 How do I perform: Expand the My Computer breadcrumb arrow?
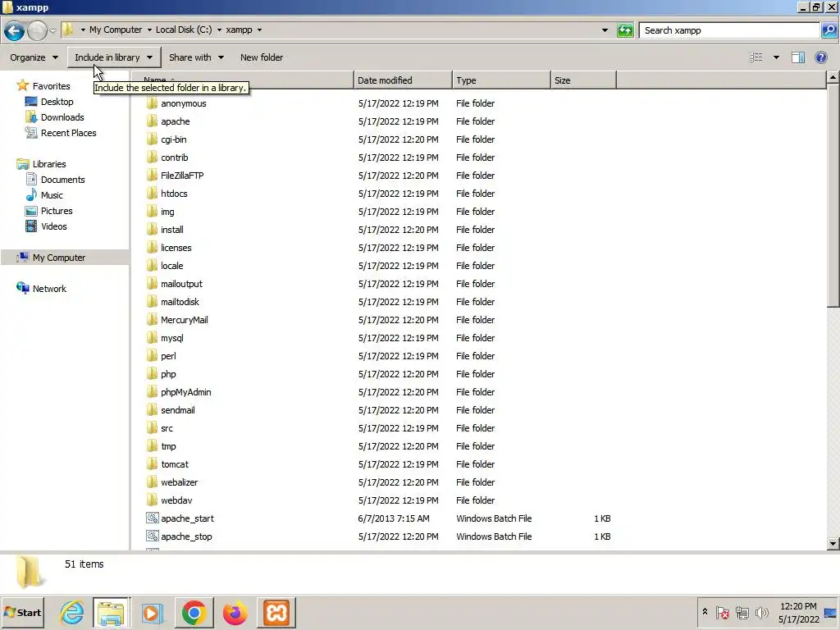[x=149, y=30]
